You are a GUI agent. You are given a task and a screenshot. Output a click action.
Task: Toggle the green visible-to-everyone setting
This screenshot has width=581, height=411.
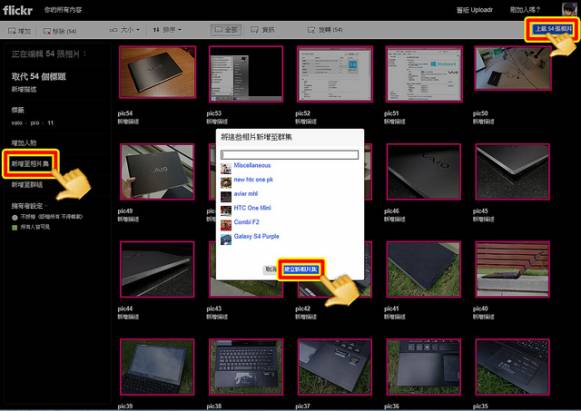[14, 228]
